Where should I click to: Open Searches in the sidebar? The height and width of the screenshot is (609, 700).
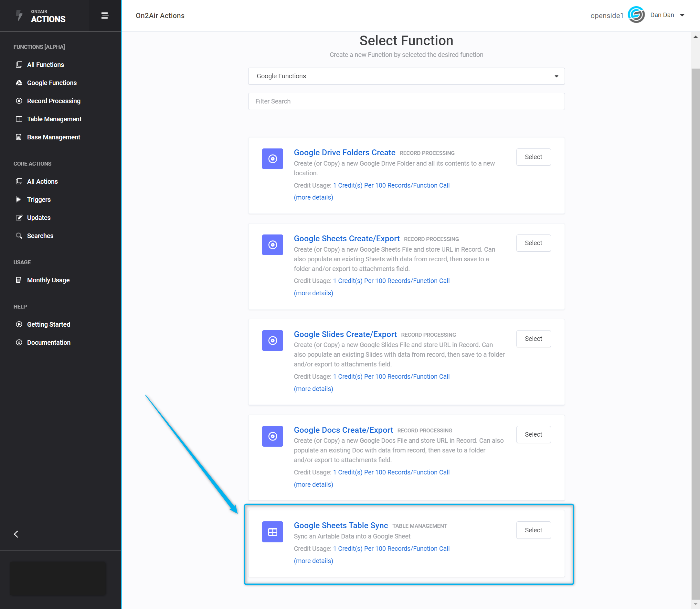click(x=40, y=235)
